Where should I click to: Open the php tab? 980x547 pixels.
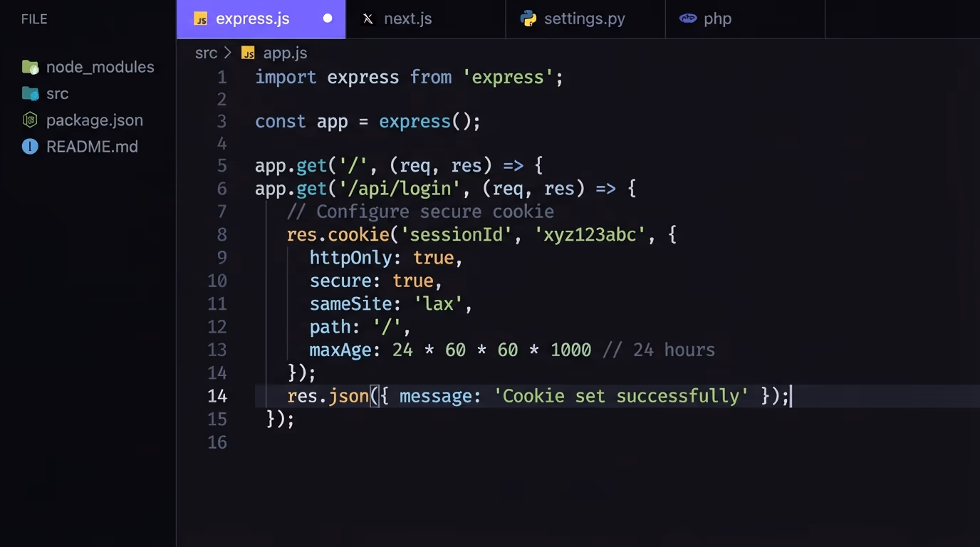[x=745, y=19]
